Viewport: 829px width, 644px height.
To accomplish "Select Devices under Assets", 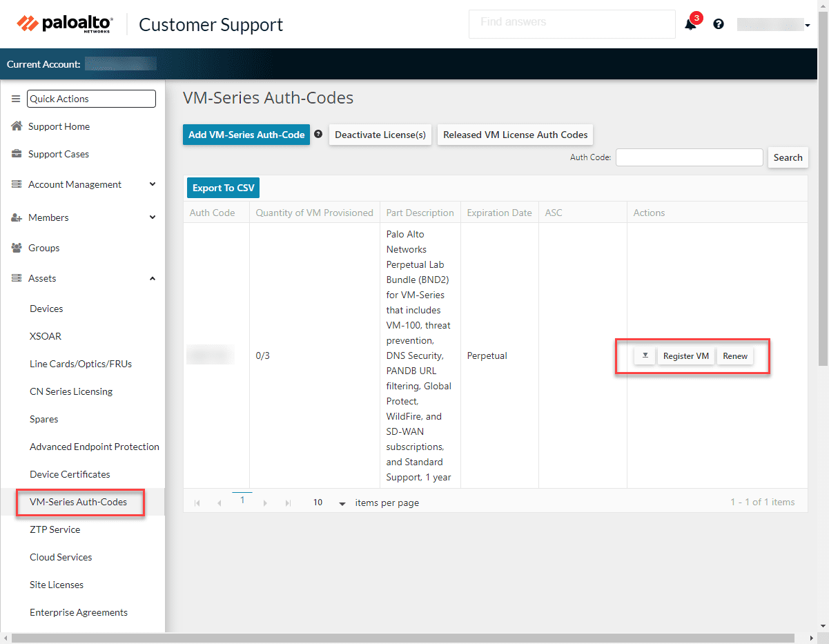I will [46, 309].
